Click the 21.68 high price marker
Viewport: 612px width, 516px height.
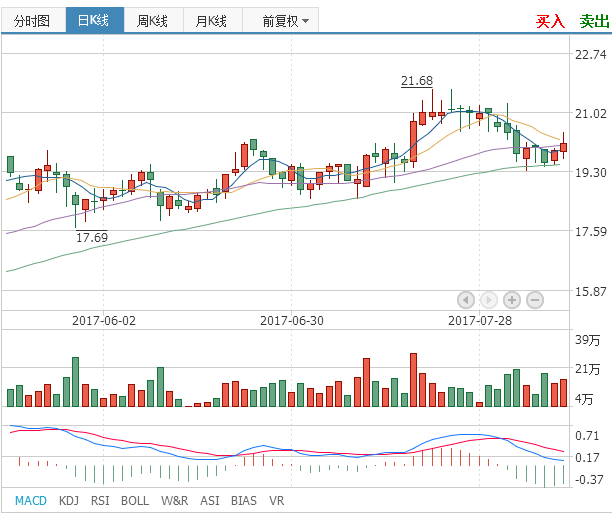pos(417,81)
